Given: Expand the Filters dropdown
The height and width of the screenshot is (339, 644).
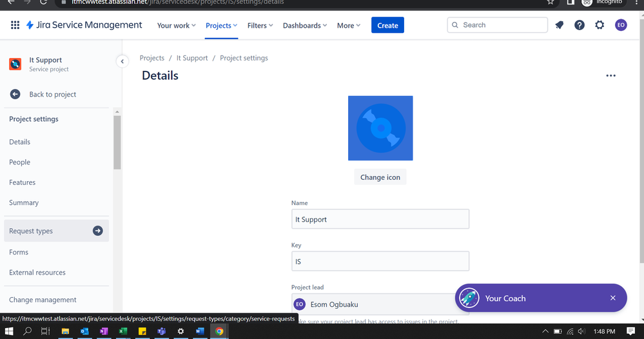Looking at the screenshot, I should (260, 25).
